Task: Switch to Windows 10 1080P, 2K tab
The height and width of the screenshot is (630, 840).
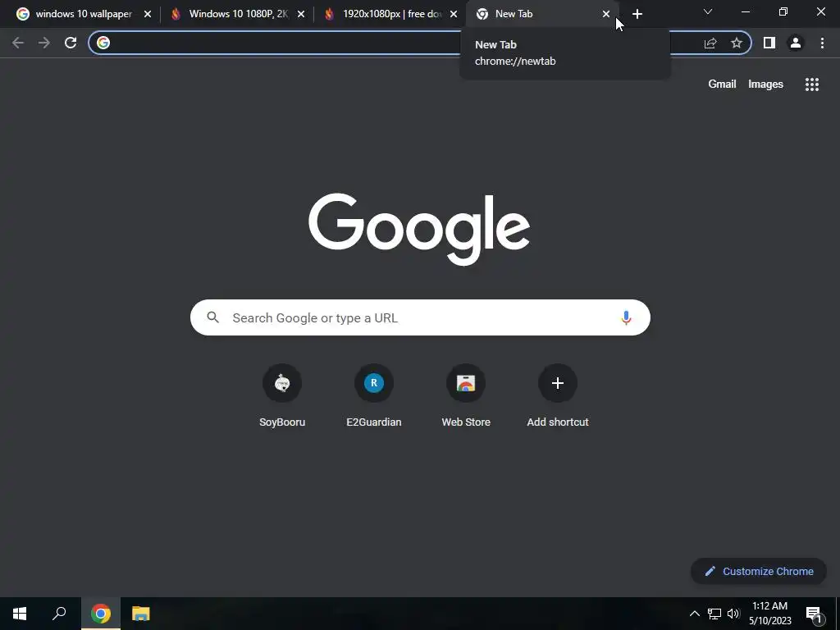Action: coord(239,14)
